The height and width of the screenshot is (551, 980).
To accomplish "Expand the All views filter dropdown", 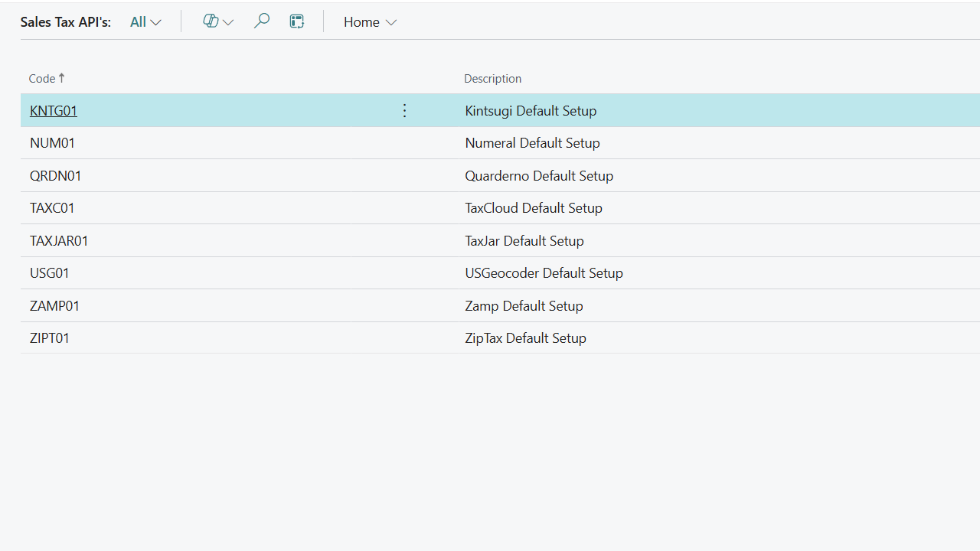I will point(145,22).
